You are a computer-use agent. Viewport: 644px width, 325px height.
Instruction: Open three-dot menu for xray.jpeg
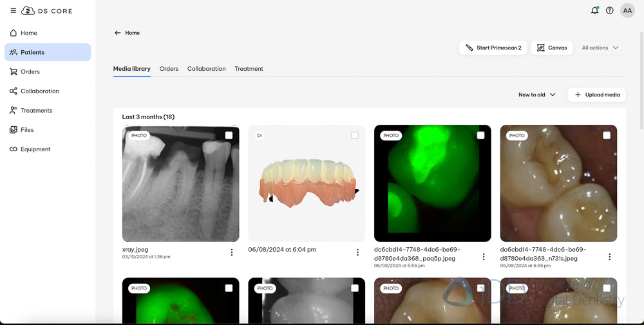[x=232, y=253]
